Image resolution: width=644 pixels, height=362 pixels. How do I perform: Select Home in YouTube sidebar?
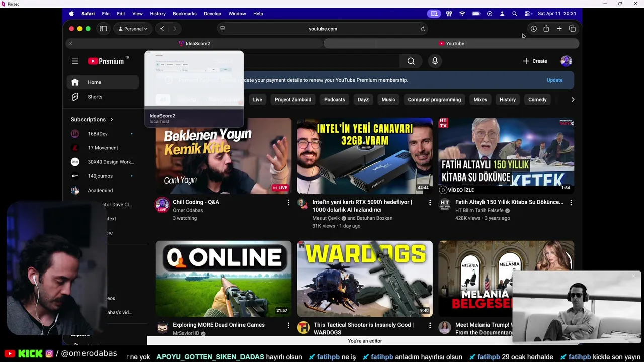pyautogui.click(x=103, y=82)
